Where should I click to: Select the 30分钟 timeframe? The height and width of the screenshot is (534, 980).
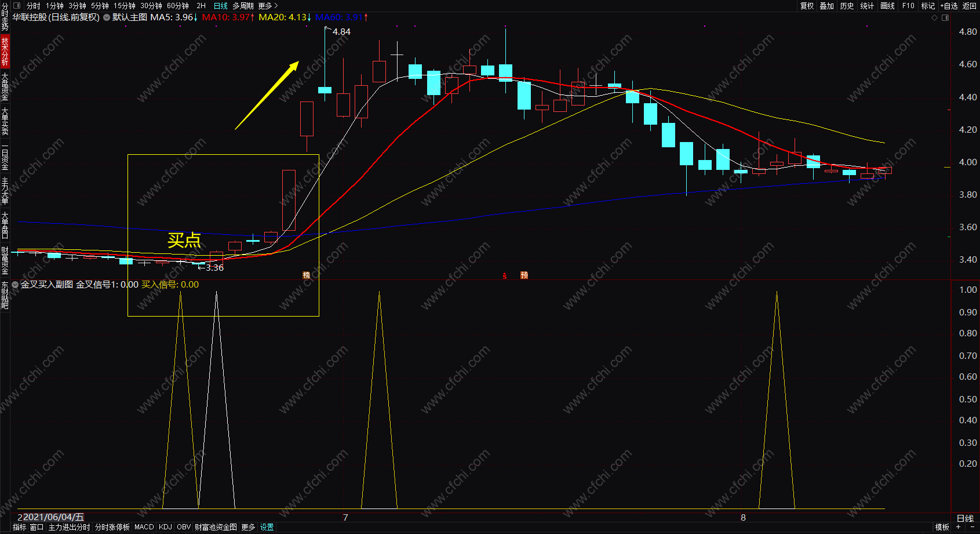[151, 6]
